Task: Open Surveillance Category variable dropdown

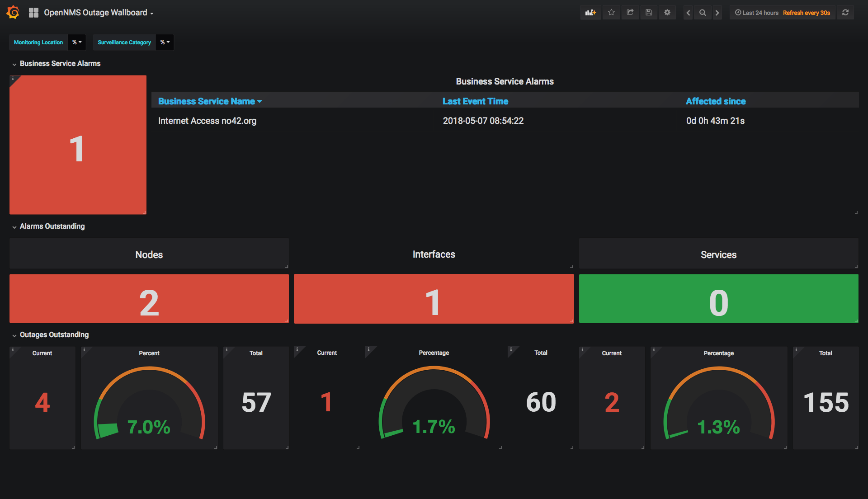Action: point(165,42)
